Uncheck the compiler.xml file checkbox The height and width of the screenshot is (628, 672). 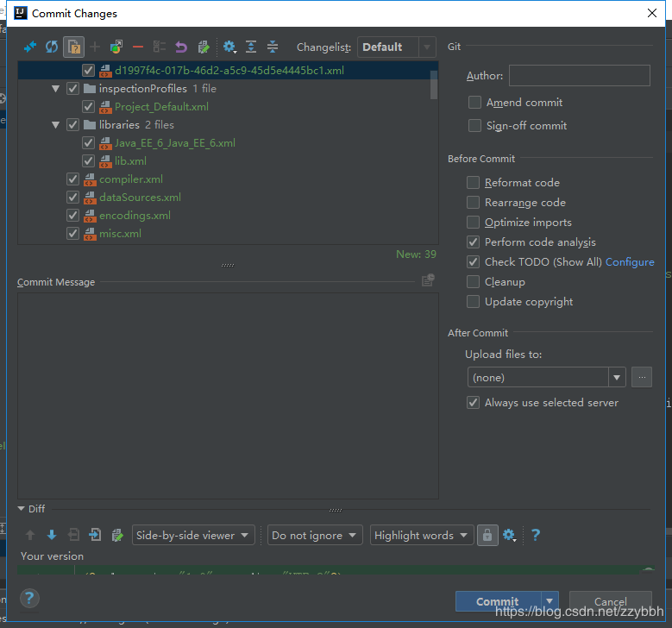point(72,179)
